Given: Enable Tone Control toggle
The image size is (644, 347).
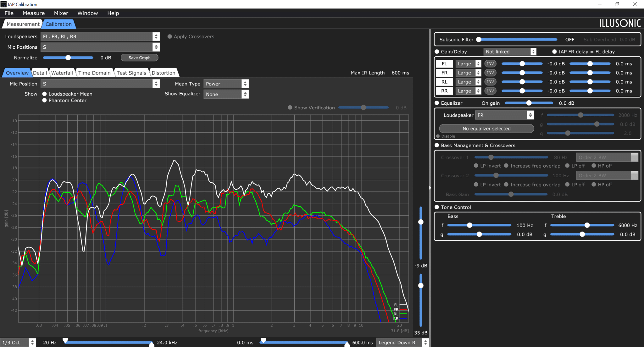Looking at the screenshot, I should tap(437, 207).
